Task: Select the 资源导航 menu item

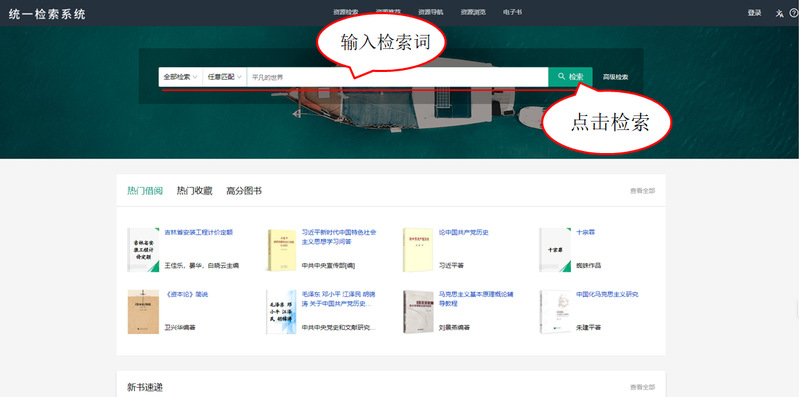Action: 431,12
